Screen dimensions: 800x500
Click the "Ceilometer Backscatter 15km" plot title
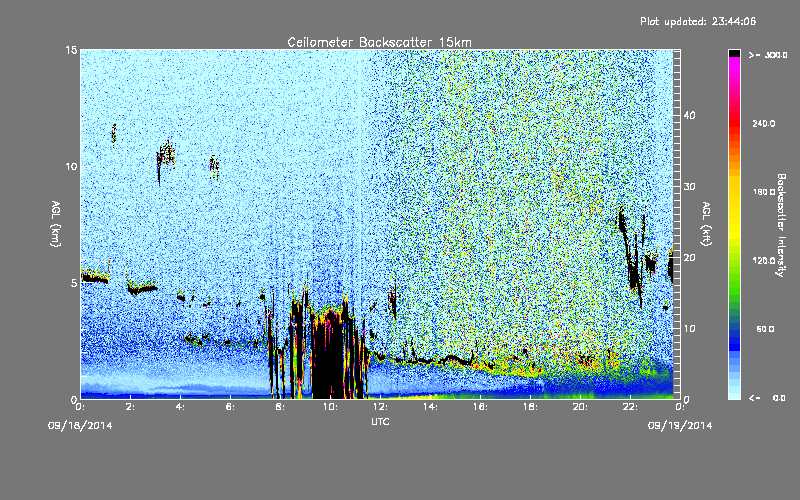[380, 42]
